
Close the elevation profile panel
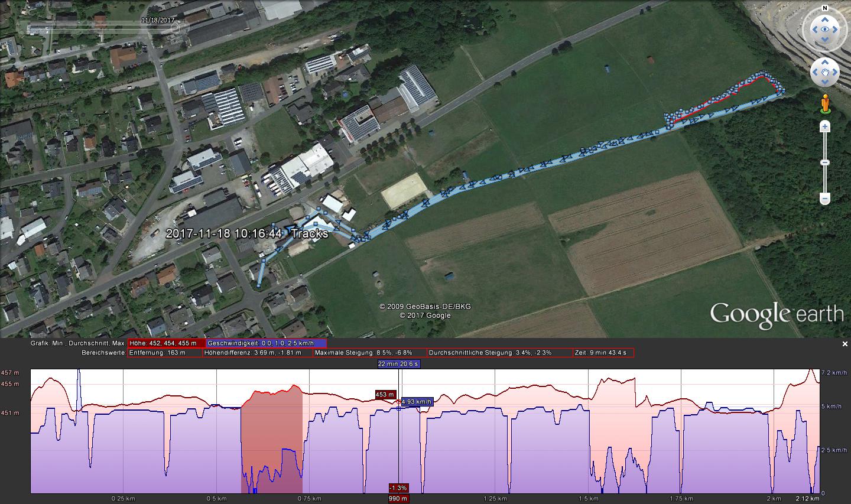point(844,344)
